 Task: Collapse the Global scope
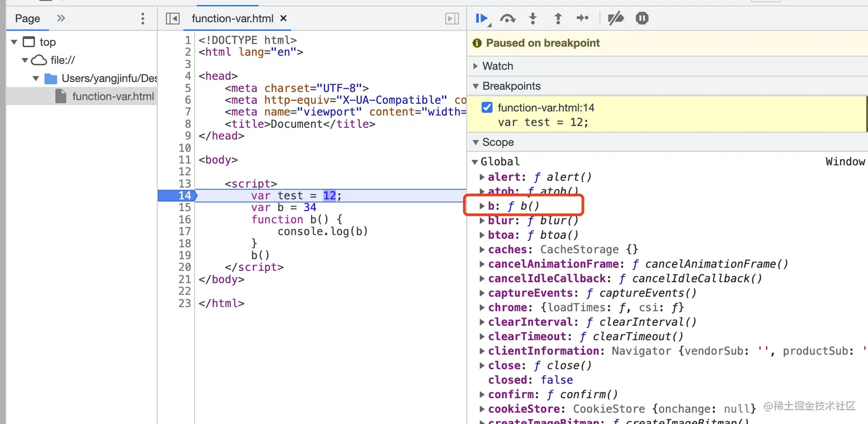coord(475,162)
